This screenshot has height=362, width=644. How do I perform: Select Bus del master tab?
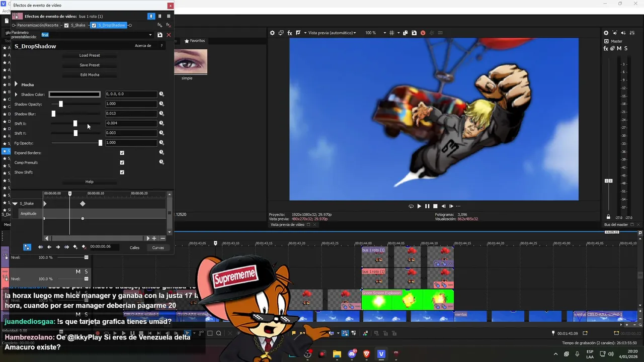pyautogui.click(x=616, y=225)
